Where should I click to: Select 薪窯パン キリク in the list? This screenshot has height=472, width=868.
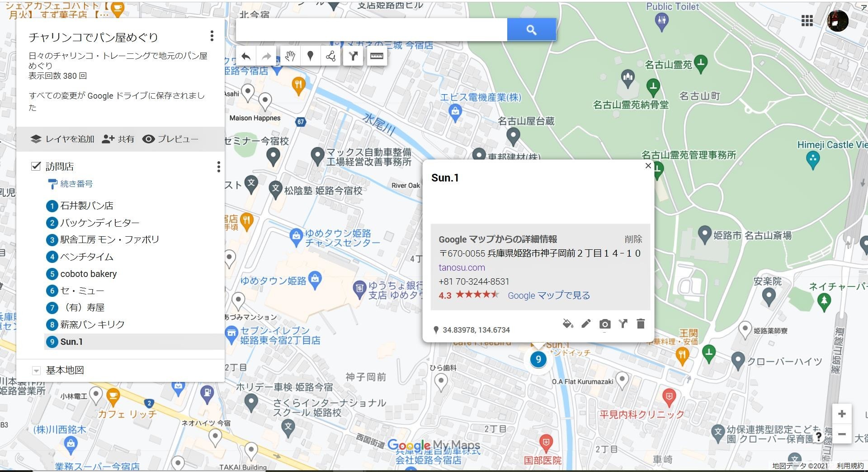(x=134, y=324)
